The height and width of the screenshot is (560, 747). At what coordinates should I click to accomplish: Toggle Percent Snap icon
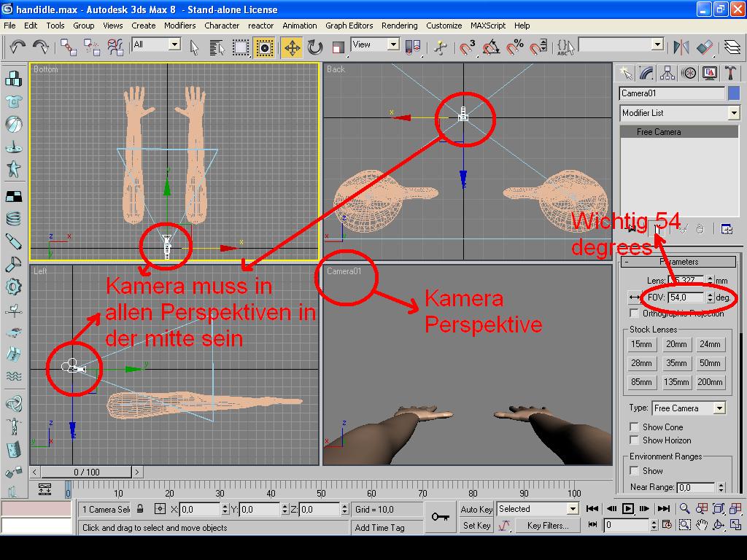(x=515, y=47)
